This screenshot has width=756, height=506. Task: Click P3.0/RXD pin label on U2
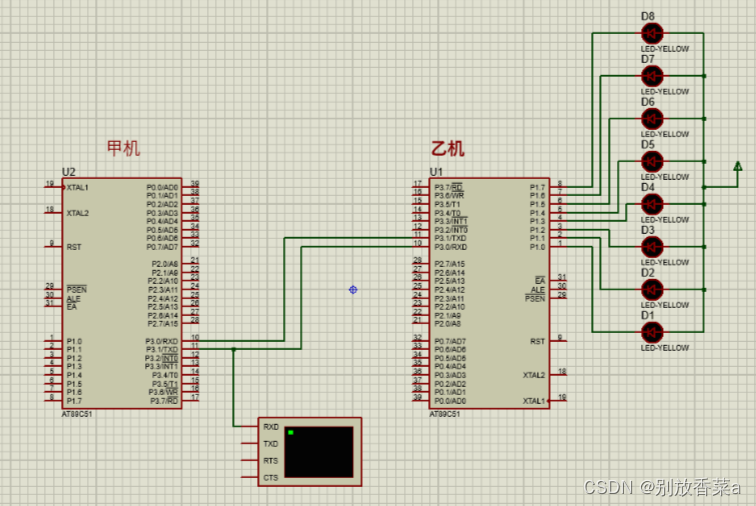[162, 341]
